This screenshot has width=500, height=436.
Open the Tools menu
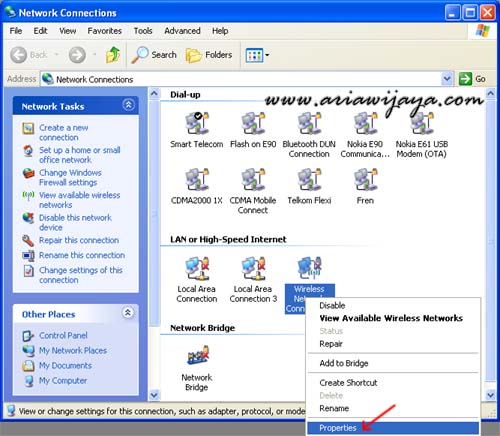(143, 31)
